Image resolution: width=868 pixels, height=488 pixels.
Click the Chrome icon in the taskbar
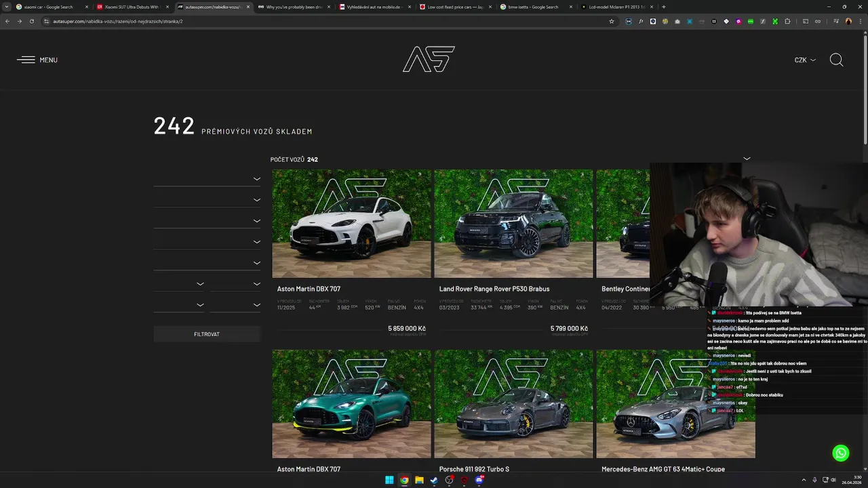tap(404, 480)
